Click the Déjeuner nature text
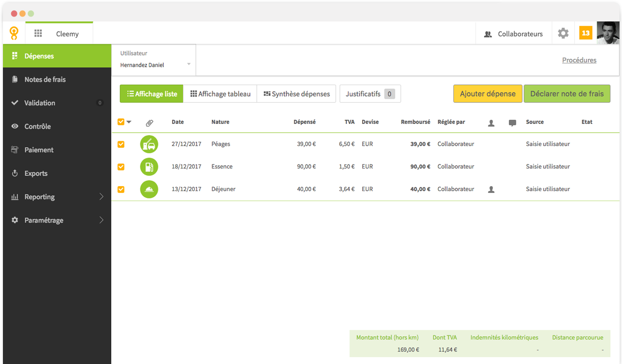The image size is (622, 364). coord(223,189)
